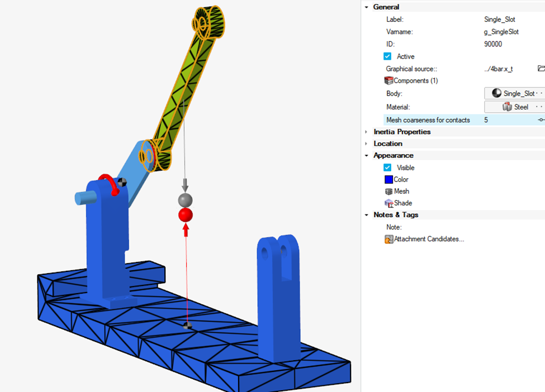The height and width of the screenshot is (392, 545).
Task: Click the Note: field label
Action: point(394,227)
